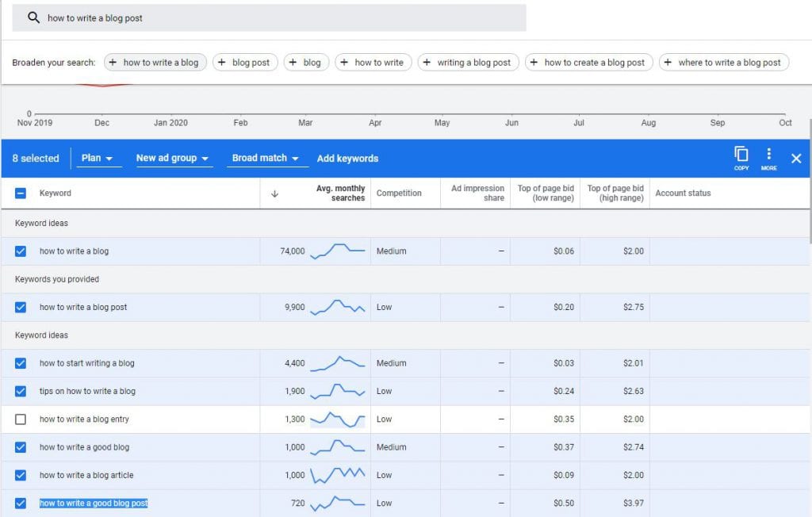Close the blue selection toolbar
The image size is (812, 517).
pyautogui.click(x=796, y=159)
